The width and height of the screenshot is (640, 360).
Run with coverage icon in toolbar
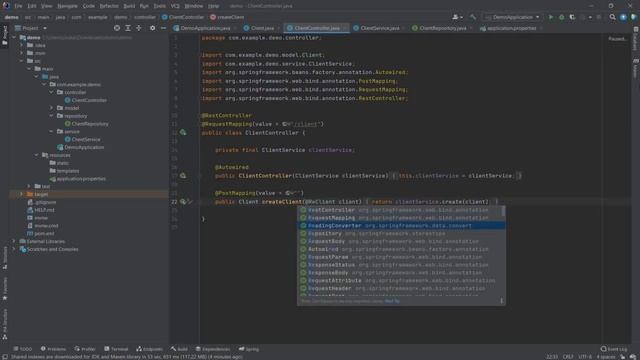572,17
